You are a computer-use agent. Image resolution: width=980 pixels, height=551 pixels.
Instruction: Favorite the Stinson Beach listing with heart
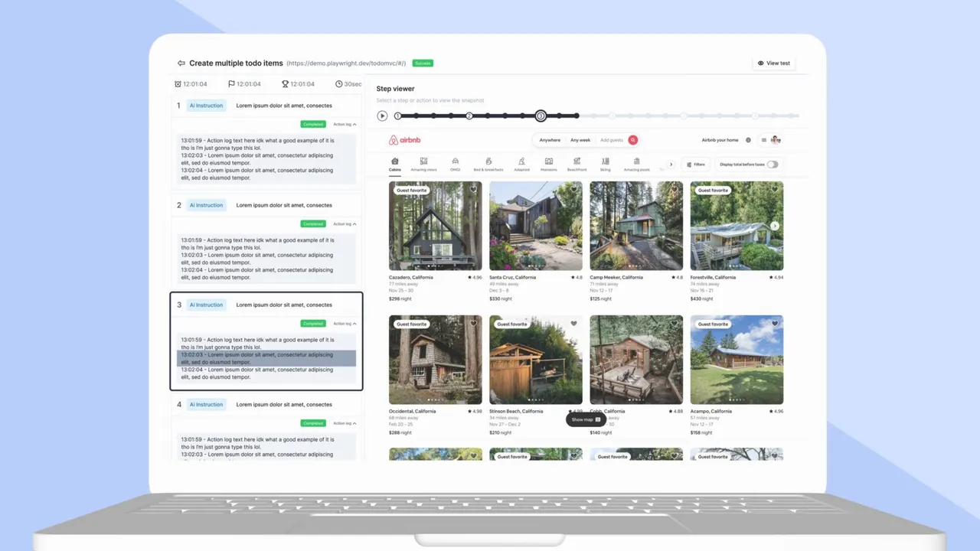pos(573,324)
